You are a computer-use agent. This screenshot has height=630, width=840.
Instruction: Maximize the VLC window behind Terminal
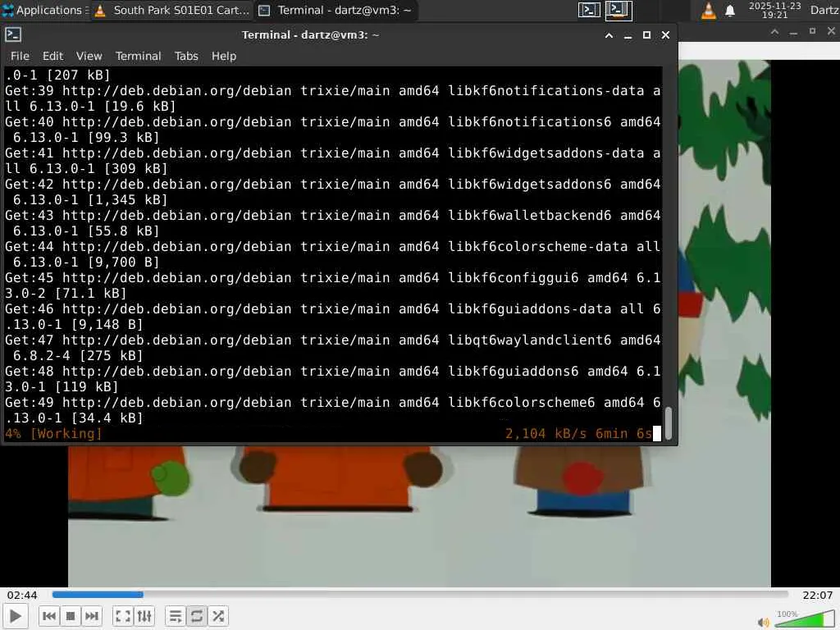coord(812,32)
